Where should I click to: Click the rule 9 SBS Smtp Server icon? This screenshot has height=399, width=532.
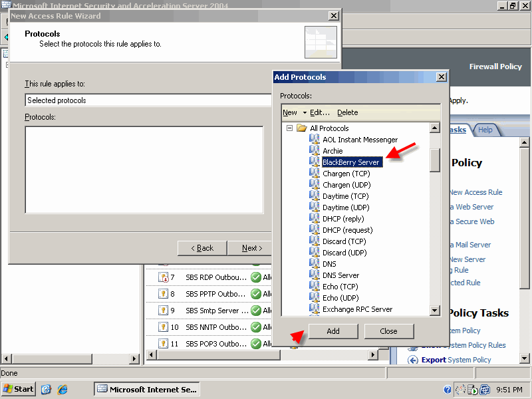[x=163, y=311]
